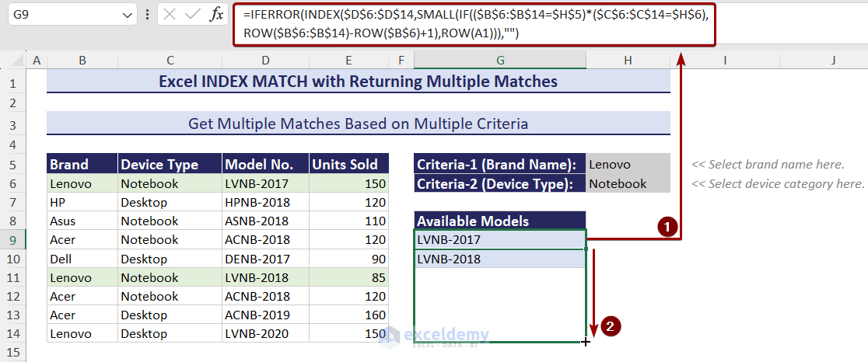Viewport: 868px width, 362px height.
Task: Click units sold value 85
Action: click(348, 277)
